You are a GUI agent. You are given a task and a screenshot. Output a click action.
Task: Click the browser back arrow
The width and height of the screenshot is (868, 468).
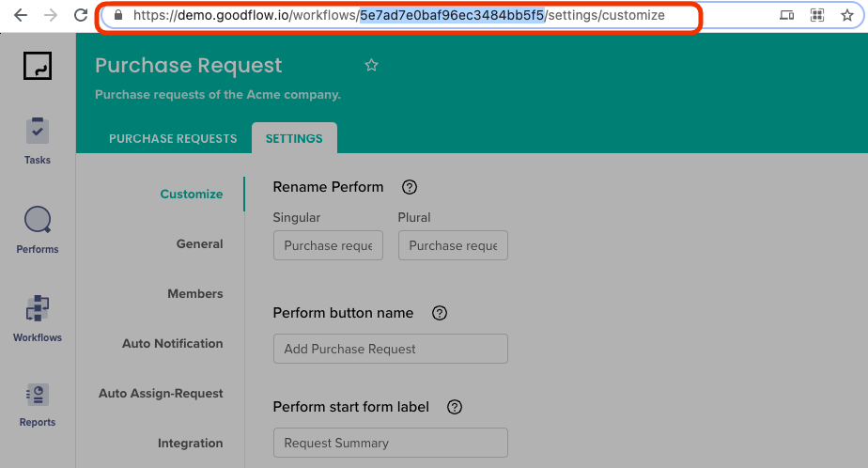tap(21, 15)
